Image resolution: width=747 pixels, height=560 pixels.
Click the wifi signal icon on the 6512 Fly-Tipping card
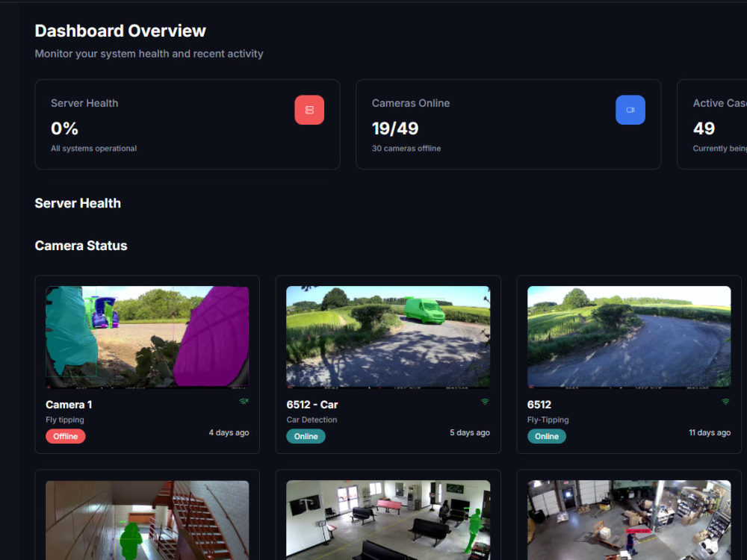(725, 402)
